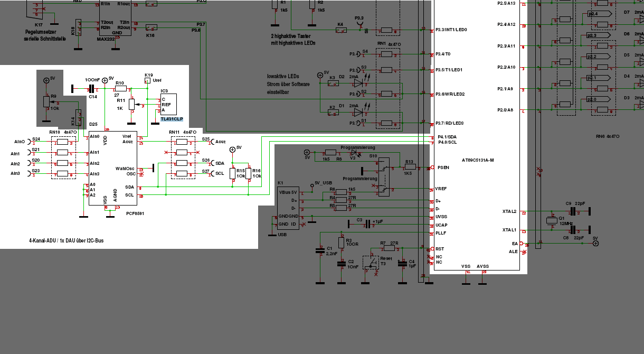
Task: Select the K19 Uref connector pin
Action: [147, 81]
